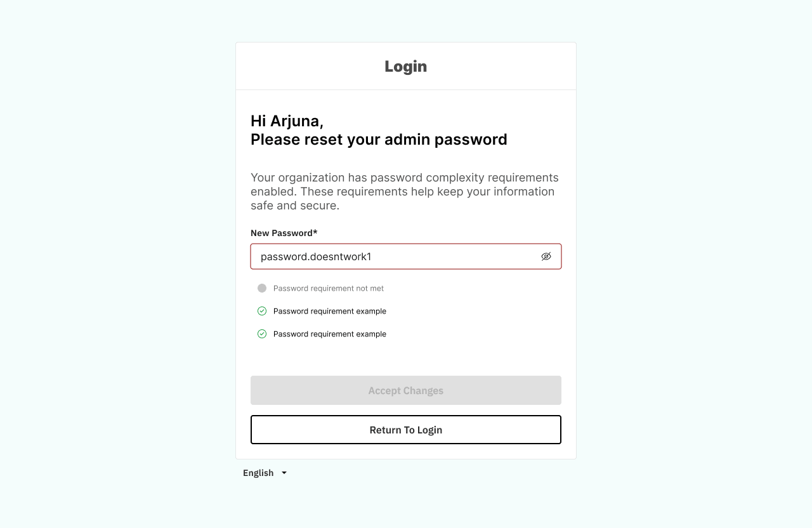Click the grey unmet-requirement circle icon
This screenshot has height=528, width=812.
[x=262, y=288]
